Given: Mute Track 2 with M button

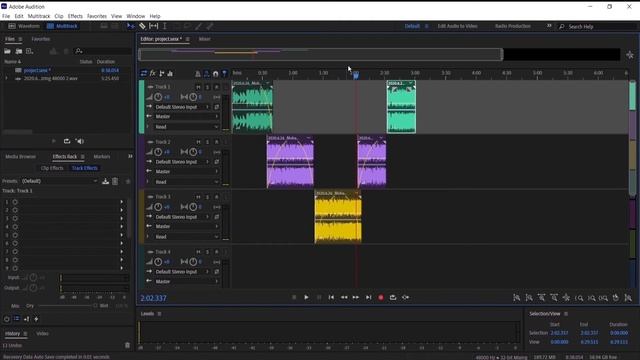Looking at the screenshot, I should 198,142.
